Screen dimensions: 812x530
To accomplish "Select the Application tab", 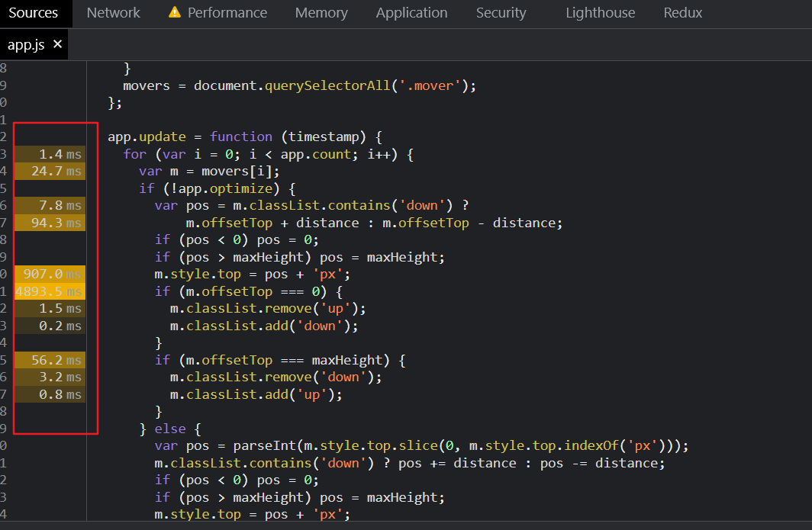I will (x=411, y=13).
